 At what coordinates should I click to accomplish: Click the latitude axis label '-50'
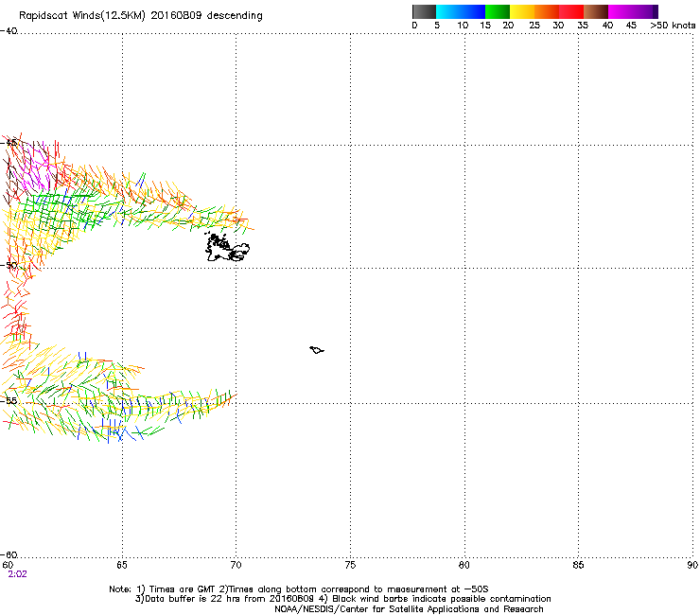tap(9, 265)
